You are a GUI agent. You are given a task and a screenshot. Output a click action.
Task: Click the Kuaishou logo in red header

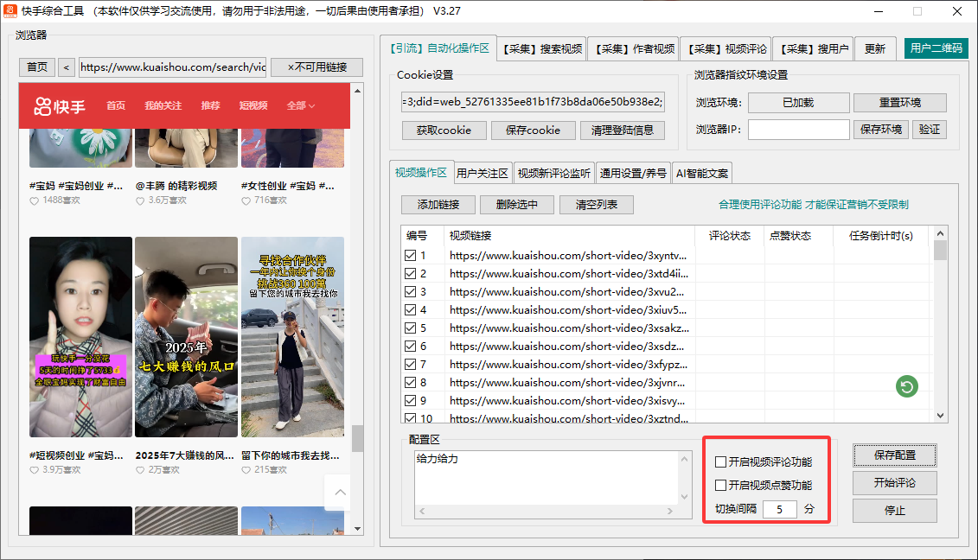pos(60,106)
